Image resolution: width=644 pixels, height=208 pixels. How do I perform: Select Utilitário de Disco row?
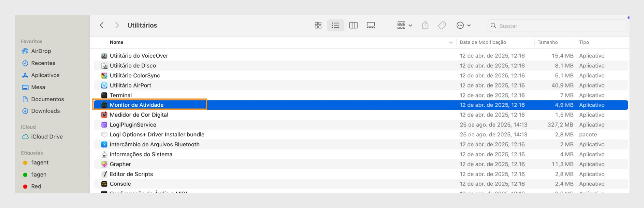pyautogui.click(x=133, y=66)
